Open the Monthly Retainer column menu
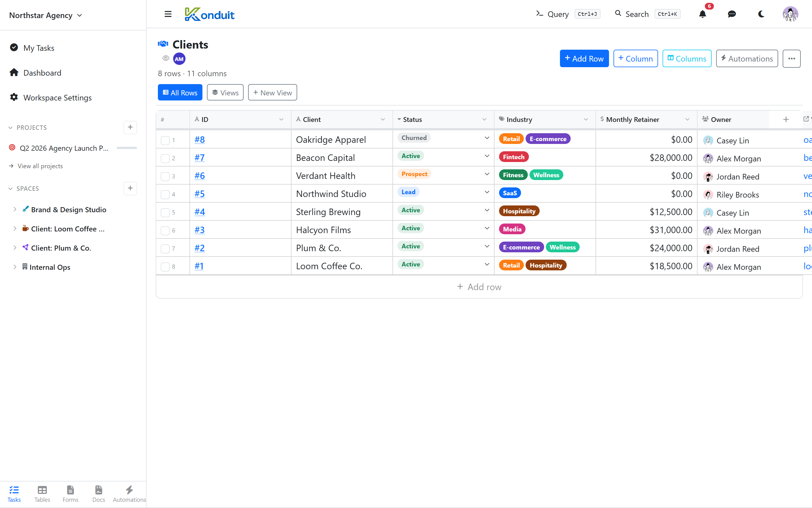Screen dimensions: 812x508 [x=687, y=119]
